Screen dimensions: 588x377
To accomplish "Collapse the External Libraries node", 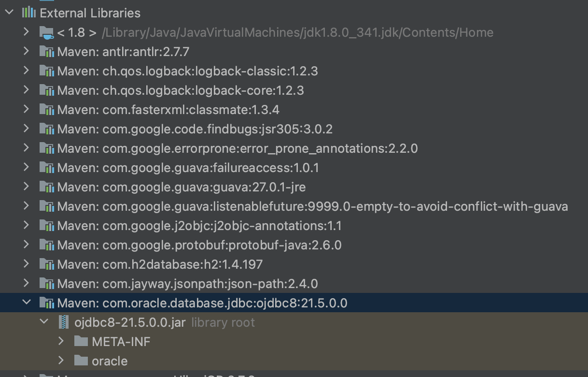I will click(9, 13).
